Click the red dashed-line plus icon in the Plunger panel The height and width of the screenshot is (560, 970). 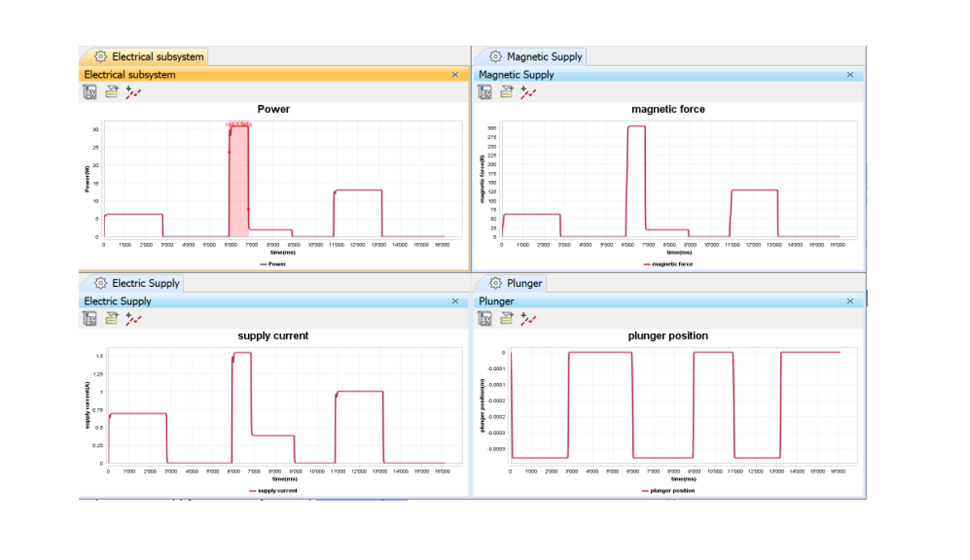(529, 318)
